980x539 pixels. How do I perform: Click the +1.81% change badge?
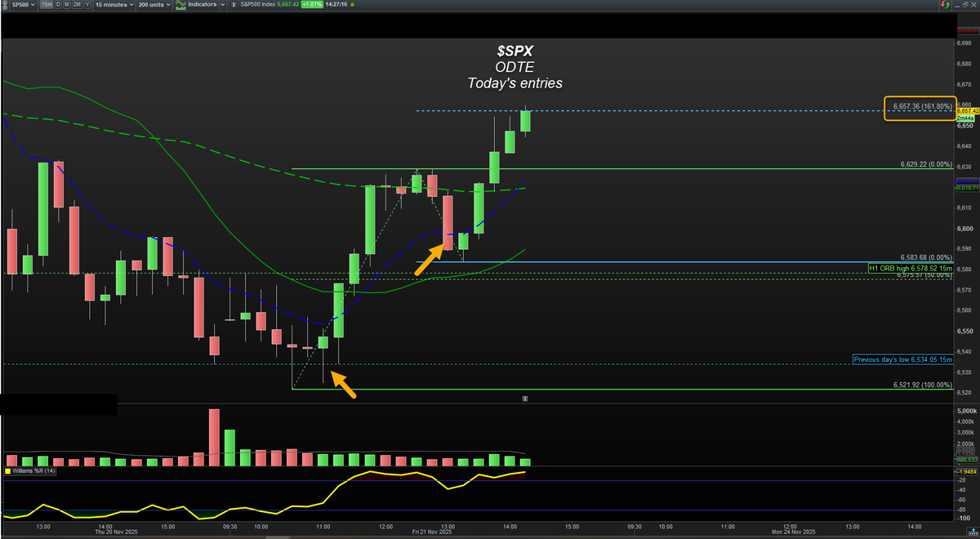pyautogui.click(x=312, y=5)
